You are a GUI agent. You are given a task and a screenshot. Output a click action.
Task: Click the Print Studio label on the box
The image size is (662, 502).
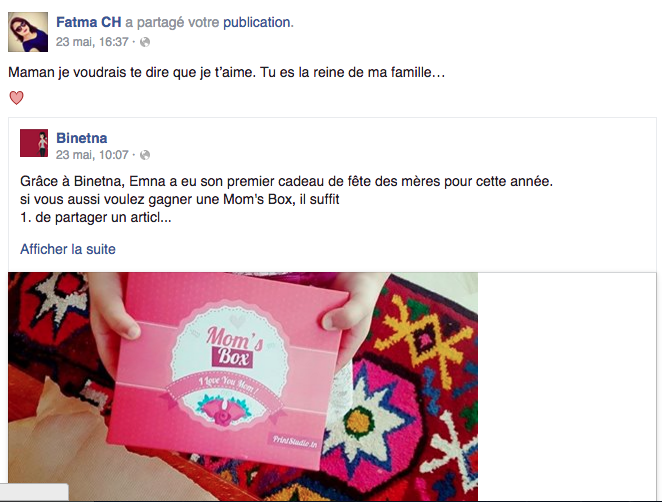(x=294, y=442)
